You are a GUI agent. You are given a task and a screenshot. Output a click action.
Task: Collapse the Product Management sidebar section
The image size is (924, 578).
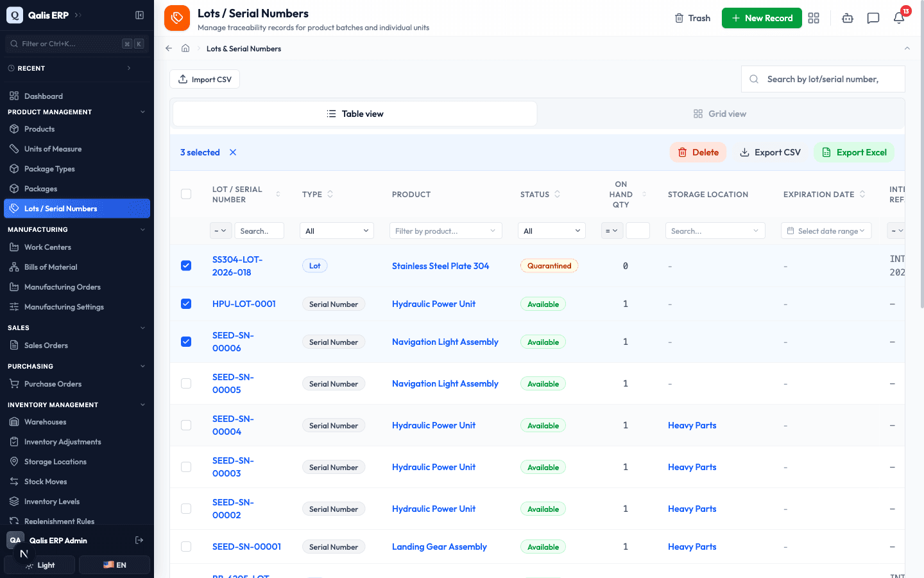77,112
